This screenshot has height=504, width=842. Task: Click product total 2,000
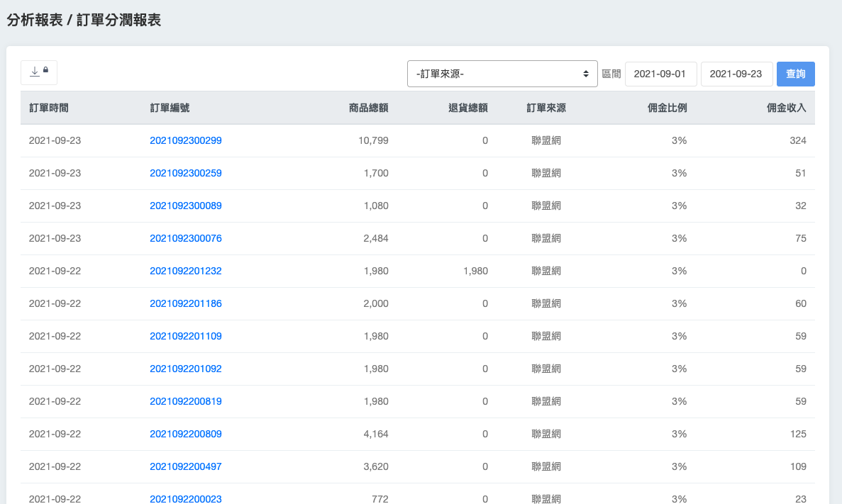pos(376,304)
